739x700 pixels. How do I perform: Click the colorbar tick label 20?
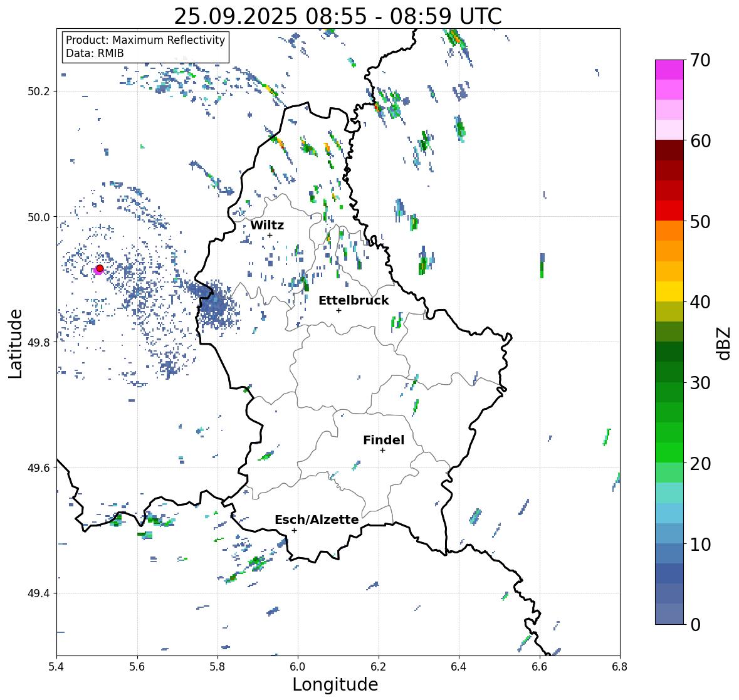pyautogui.click(x=700, y=463)
